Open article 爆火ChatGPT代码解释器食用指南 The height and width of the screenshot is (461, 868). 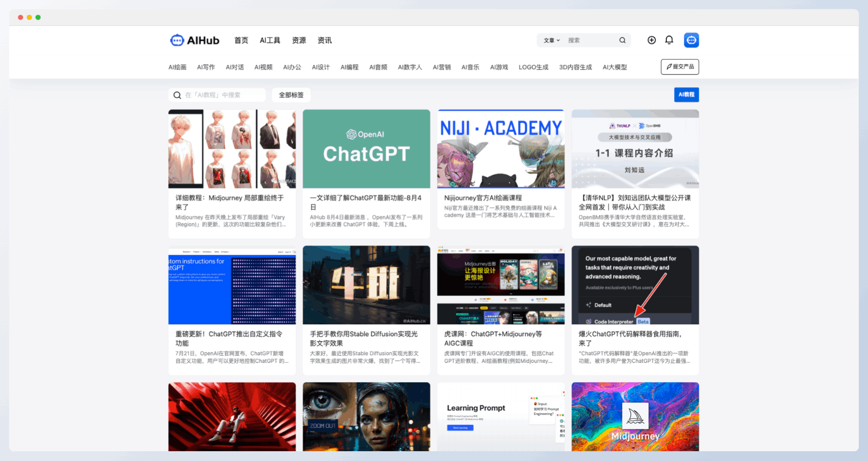tap(630, 338)
